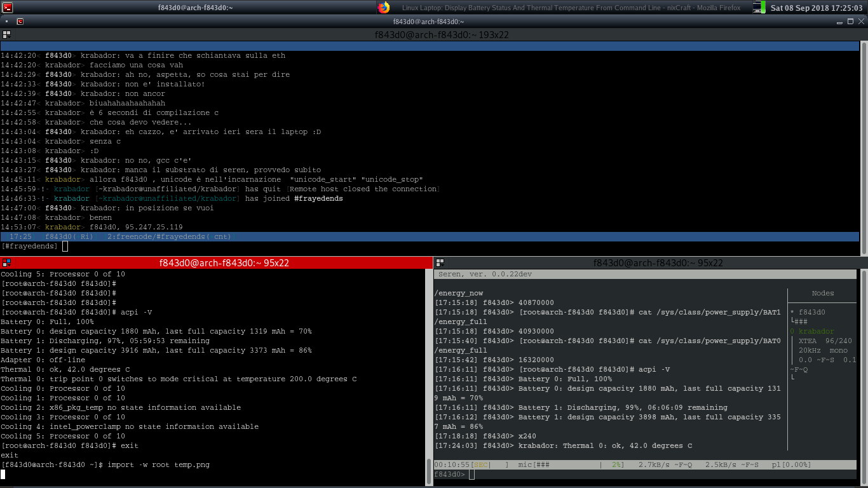868x488 pixels.
Task: Click the trip point 200.0 degrees C line
Action: coord(179,379)
